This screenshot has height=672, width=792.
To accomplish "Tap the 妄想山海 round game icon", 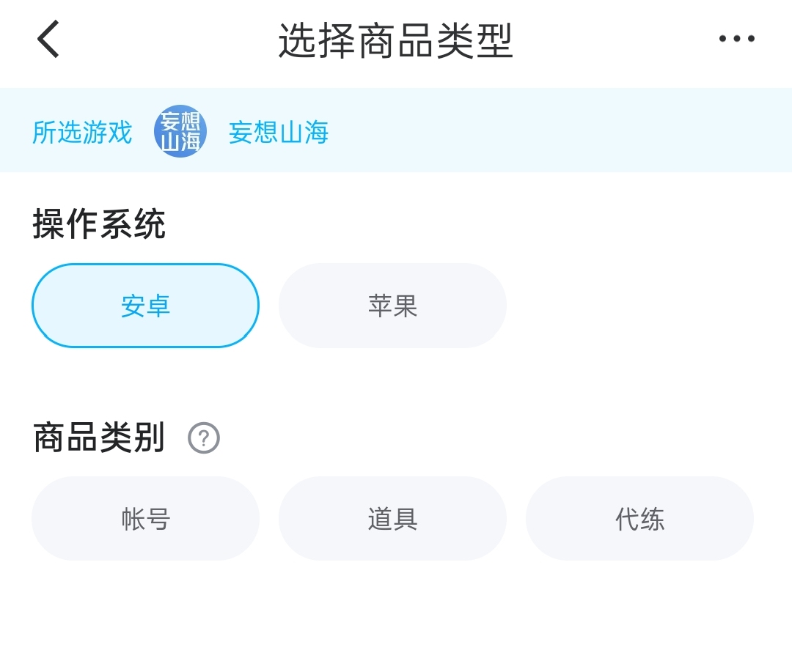I will 180,131.
